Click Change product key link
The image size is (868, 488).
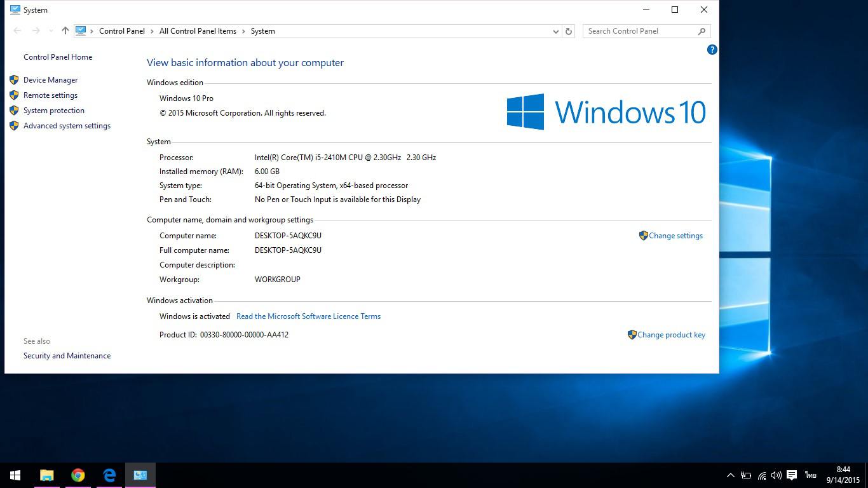point(671,335)
